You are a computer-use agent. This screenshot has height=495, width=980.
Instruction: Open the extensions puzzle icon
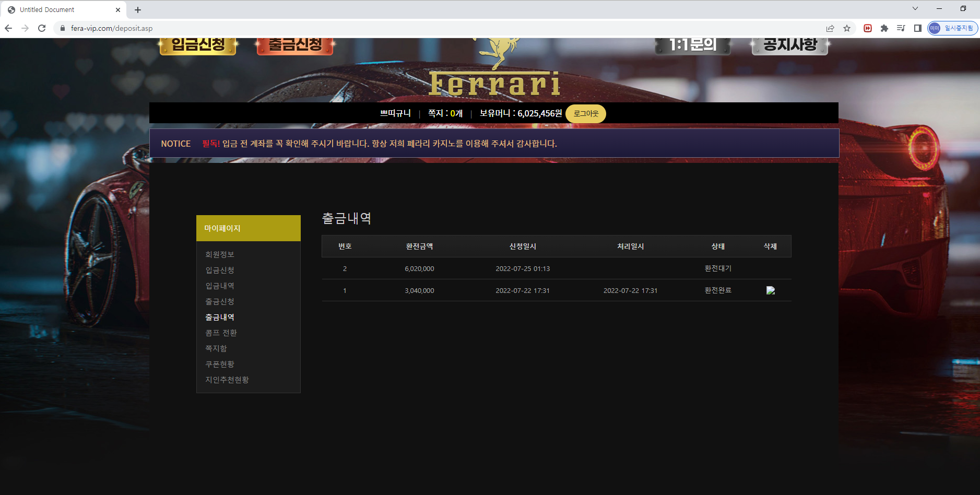pos(884,28)
